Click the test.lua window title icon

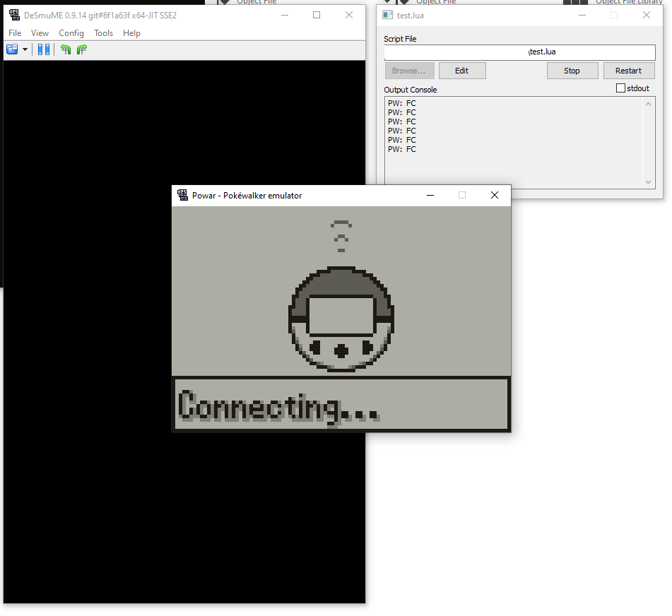click(387, 15)
